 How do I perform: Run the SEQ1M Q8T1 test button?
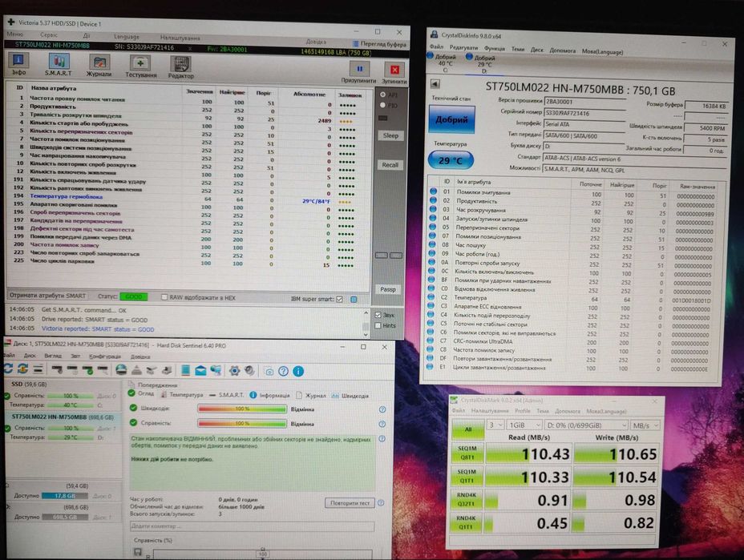point(467,453)
